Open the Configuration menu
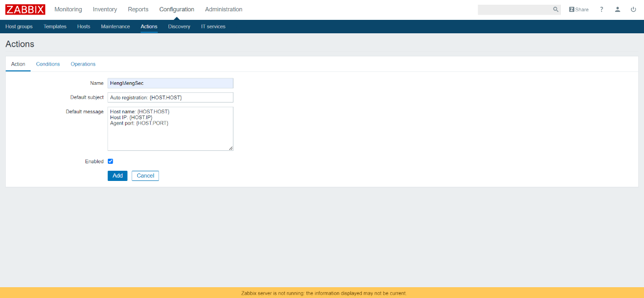Viewport: 644px width, 298px height. tap(177, 10)
